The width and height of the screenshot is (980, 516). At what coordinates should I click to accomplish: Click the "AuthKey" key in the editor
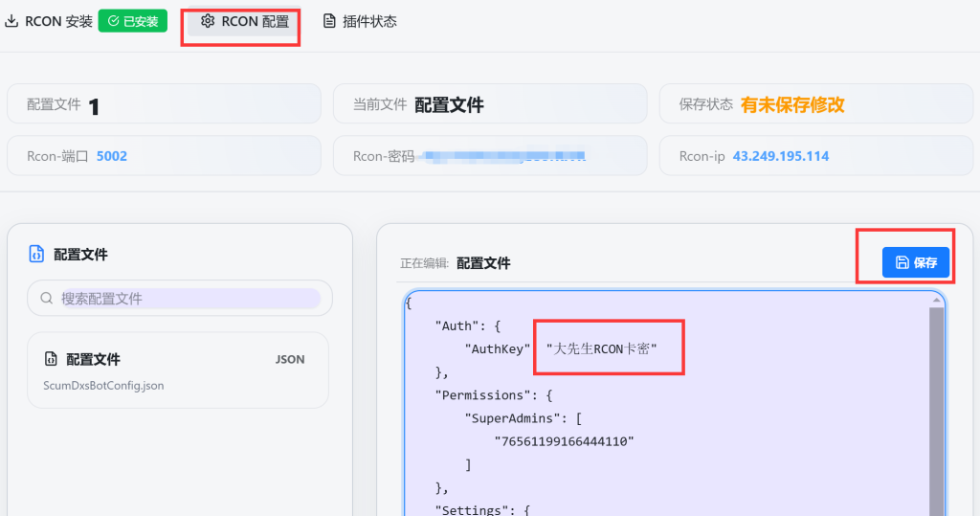tap(498, 349)
